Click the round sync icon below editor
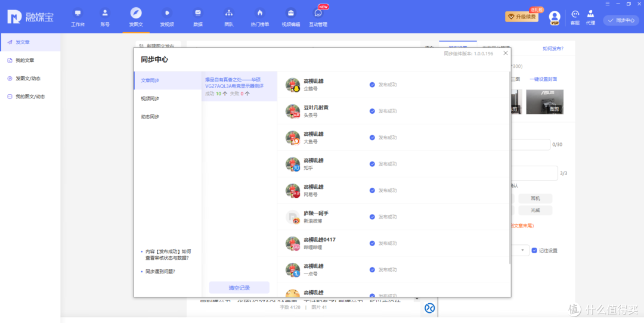The width and height of the screenshot is (644, 323). click(429, 308)
